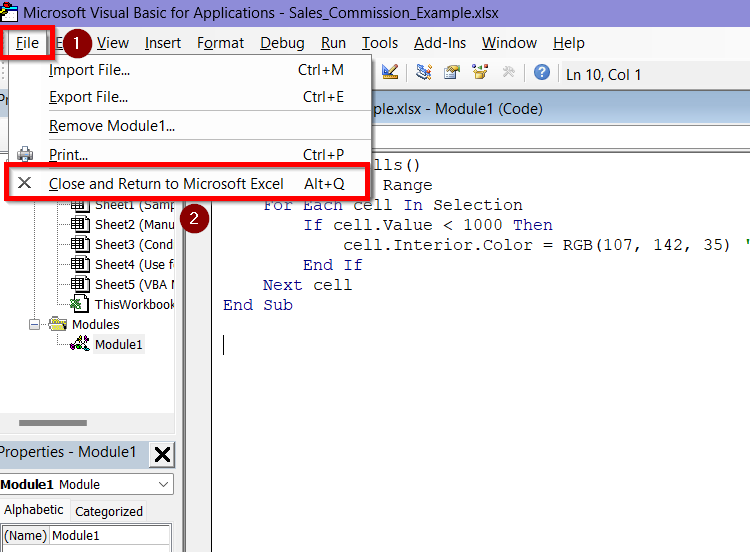750x552 pixels.
Task: Open the Help menu
Action: 569,43
